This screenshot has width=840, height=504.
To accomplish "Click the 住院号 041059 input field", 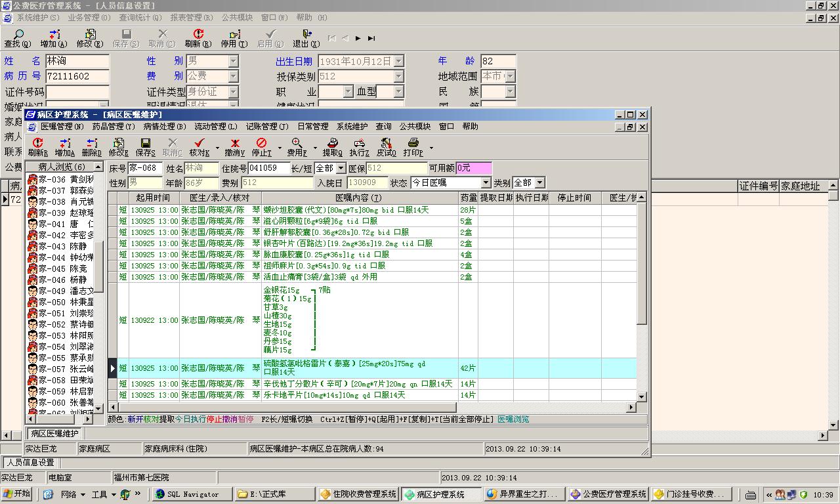I will coord(269,169).
